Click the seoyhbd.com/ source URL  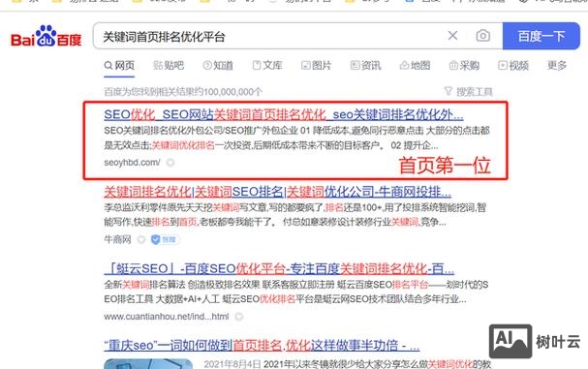pyautogui.click(x=132, y=163)
